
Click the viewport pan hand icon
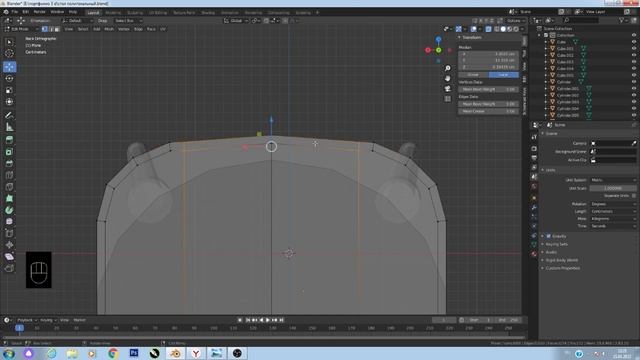click(x=448, y=78)
